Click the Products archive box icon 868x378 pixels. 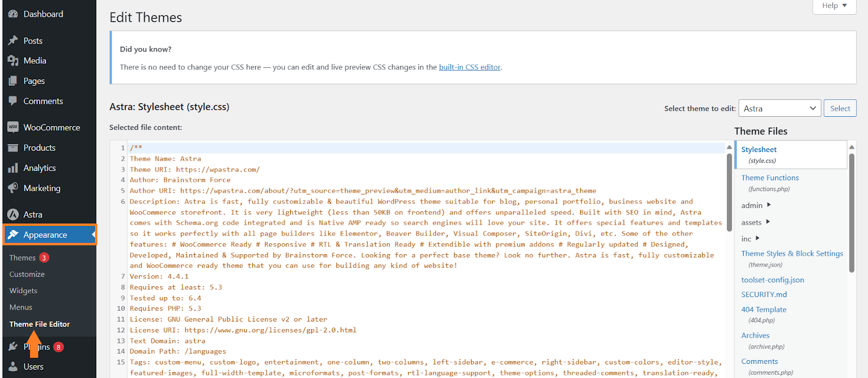[x=13, y=148]
